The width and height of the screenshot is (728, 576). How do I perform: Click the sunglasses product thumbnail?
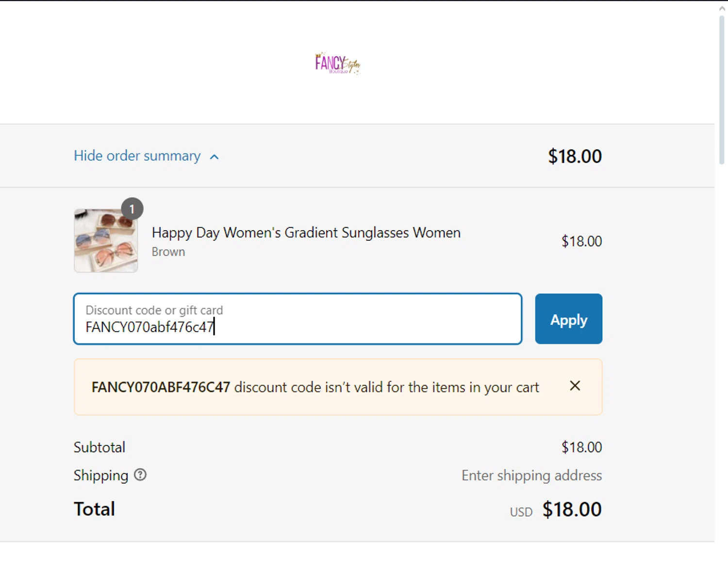[x=106, y=241]
